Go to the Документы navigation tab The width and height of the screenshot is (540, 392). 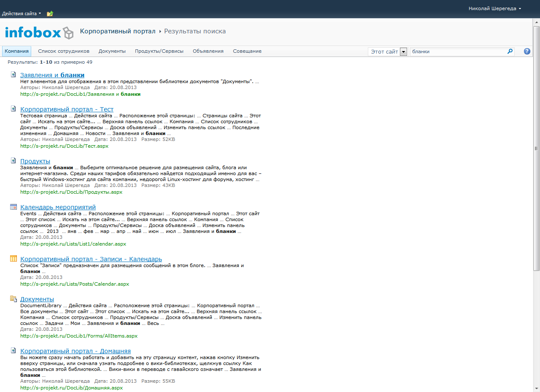[x=112, y=51]
